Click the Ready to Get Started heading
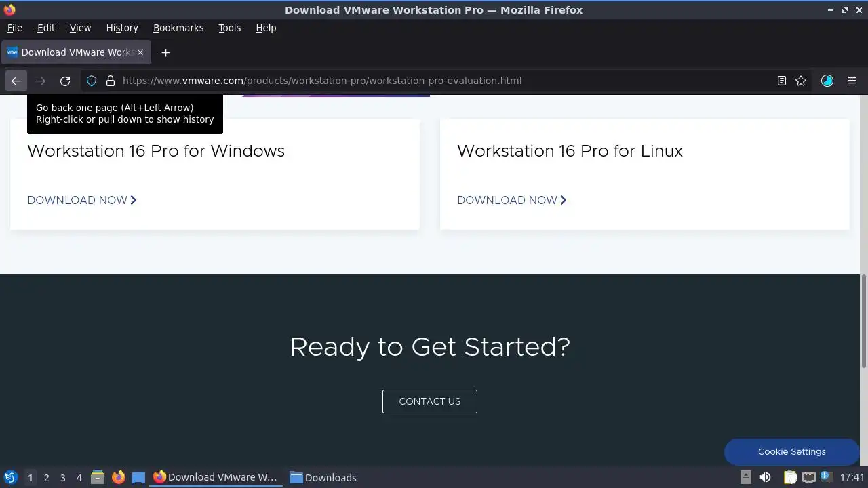Image resolution: width=868 pixels, height=488 pixels. point(430,347)
